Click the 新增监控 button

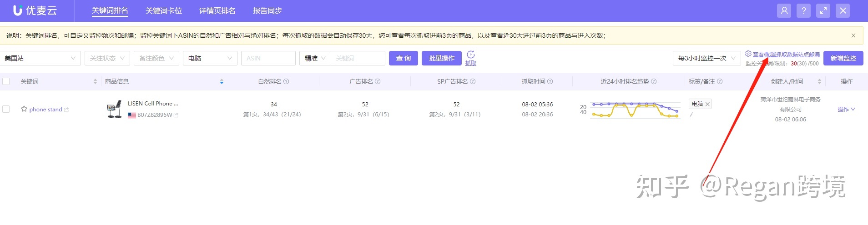[843, 58]
